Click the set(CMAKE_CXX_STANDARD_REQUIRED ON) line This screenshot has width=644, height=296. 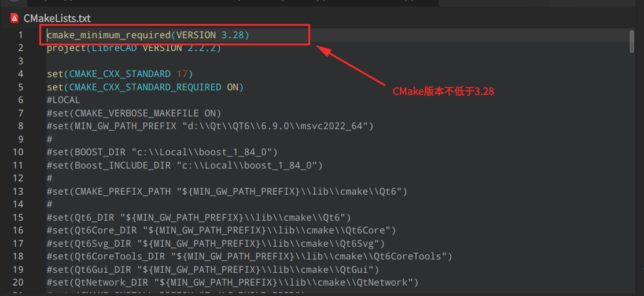coord(145,87)
